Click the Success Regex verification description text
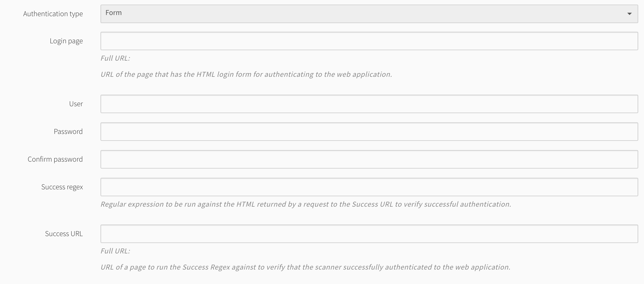644x284 pixels. click(305, 267)
